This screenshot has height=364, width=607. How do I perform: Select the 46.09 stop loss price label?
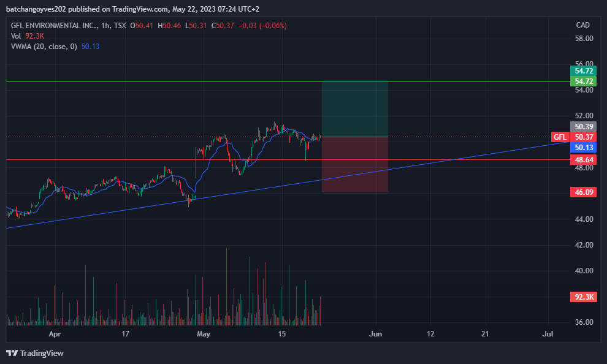point(583,192)
